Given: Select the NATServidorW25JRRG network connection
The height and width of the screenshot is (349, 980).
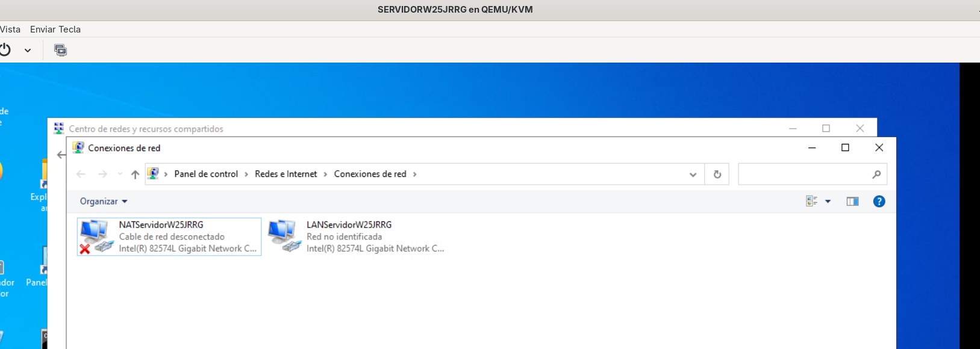Looking at the screenshot, I should click(x=169, y=236).
